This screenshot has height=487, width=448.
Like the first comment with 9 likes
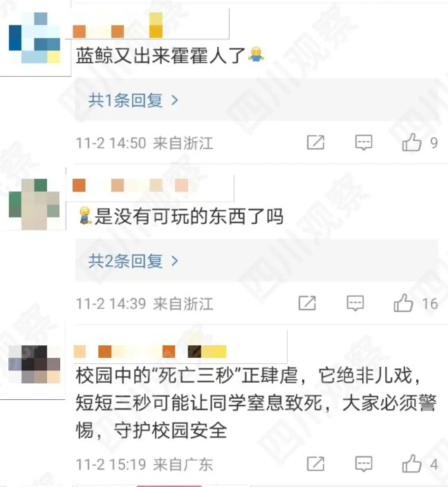[x=412, y=142]
